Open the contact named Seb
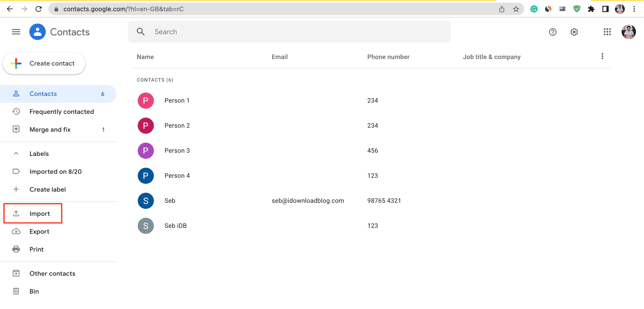Screen dimensions: 644x309 [170, 201]
